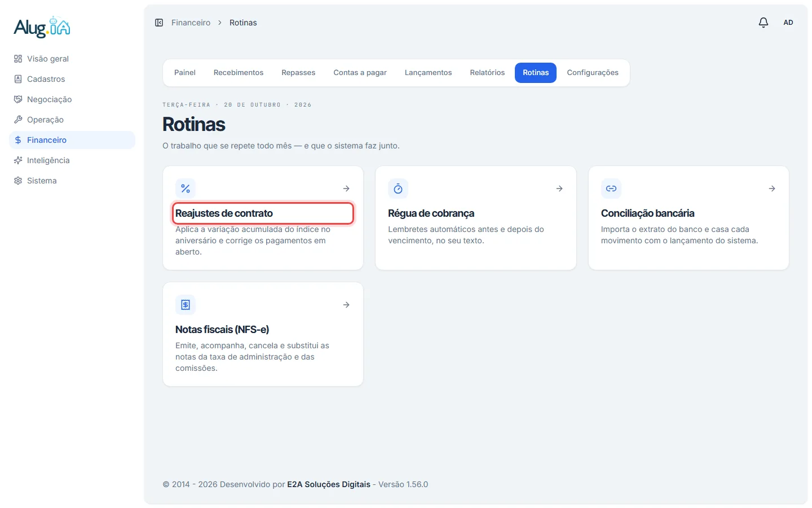The height and width of the screenshot is (508, 812).
Task: Open Inteligência in sidebar
Action: tap(72, 160)
